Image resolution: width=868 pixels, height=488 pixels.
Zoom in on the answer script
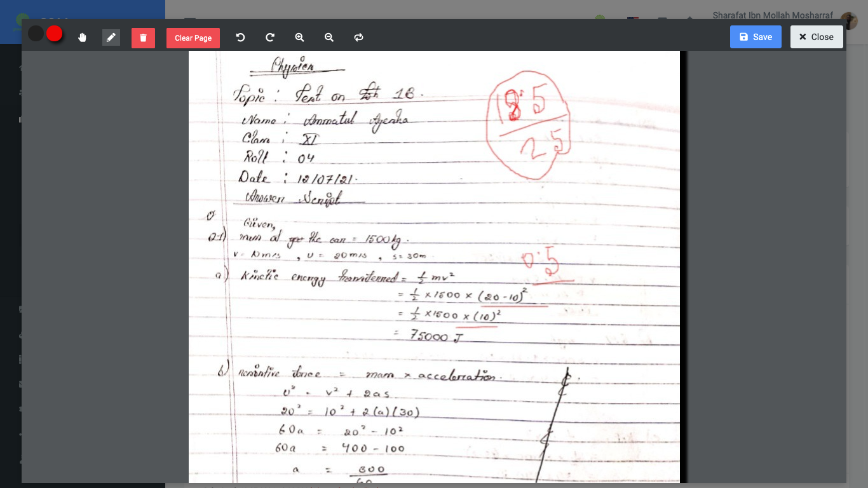[299, 37]
